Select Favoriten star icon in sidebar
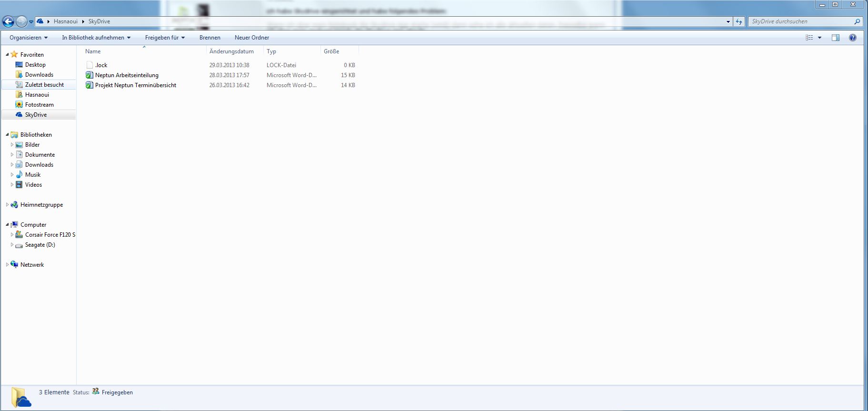Image resolution: width=868 pixels, height=411 pixels. pos(14,54)
